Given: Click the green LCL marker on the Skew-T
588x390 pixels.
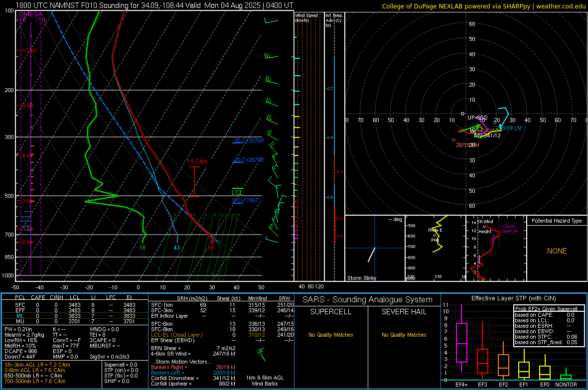Looking at the screenshot, I should click(x=237, y=192).
